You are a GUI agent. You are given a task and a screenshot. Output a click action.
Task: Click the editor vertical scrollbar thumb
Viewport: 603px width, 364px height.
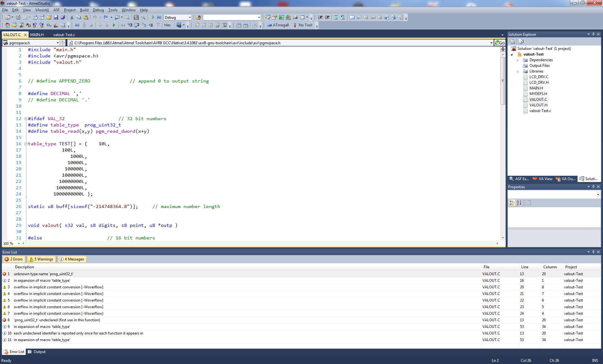coord(503,80)
